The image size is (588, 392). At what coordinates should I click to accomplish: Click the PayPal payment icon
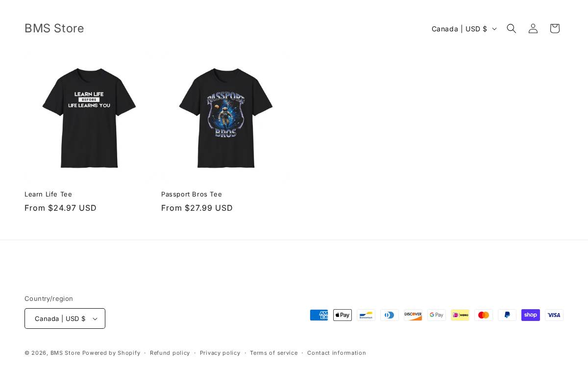(x=507, y=315)
